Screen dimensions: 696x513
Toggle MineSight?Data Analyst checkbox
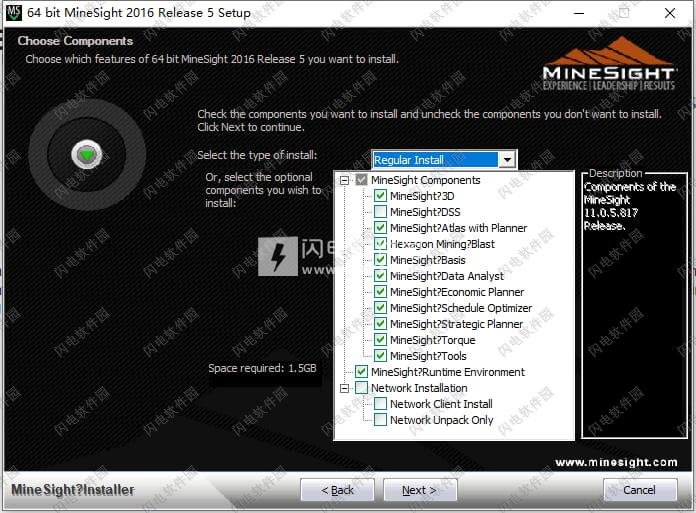tap(380, 276)
